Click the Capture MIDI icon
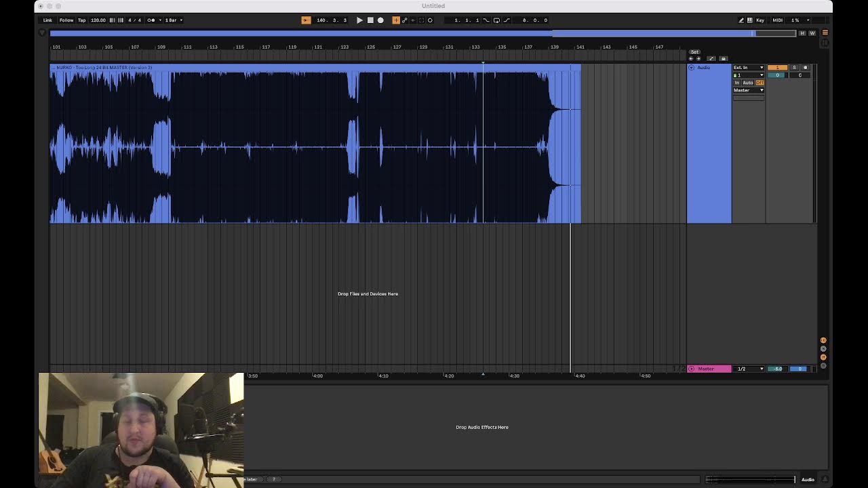Screen dimensions: 868x488 421,20
